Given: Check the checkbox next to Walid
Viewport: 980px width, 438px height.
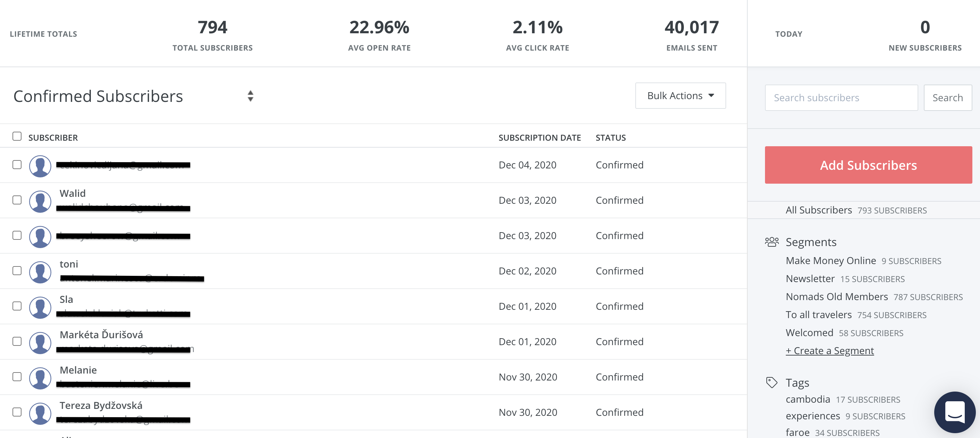Looking at the screenshot, I should point(17,200).
